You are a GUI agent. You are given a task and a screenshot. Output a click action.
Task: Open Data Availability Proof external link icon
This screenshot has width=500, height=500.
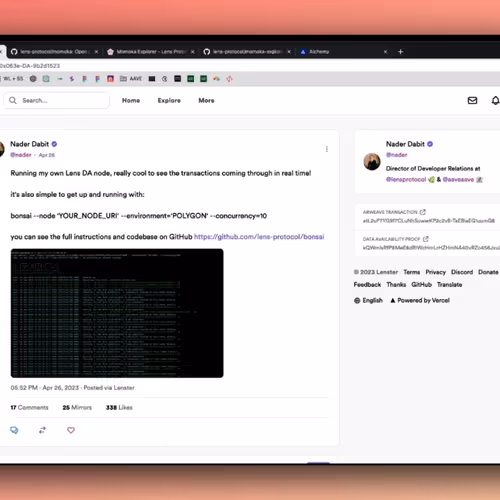pos(425,239)
